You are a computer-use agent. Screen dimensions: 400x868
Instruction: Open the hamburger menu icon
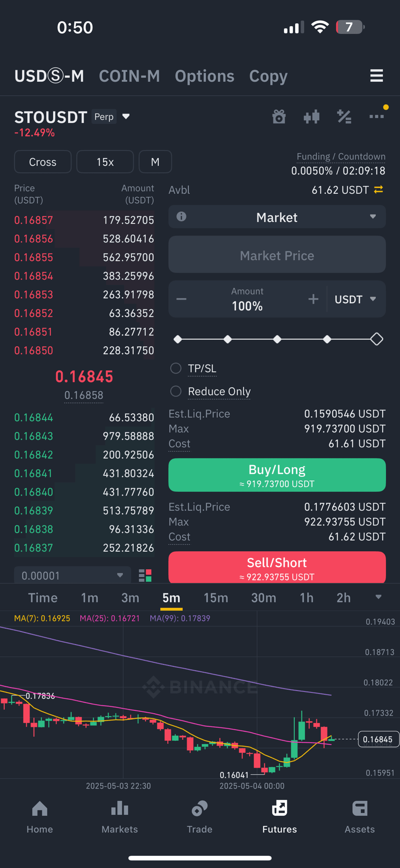tap(376, 75)
